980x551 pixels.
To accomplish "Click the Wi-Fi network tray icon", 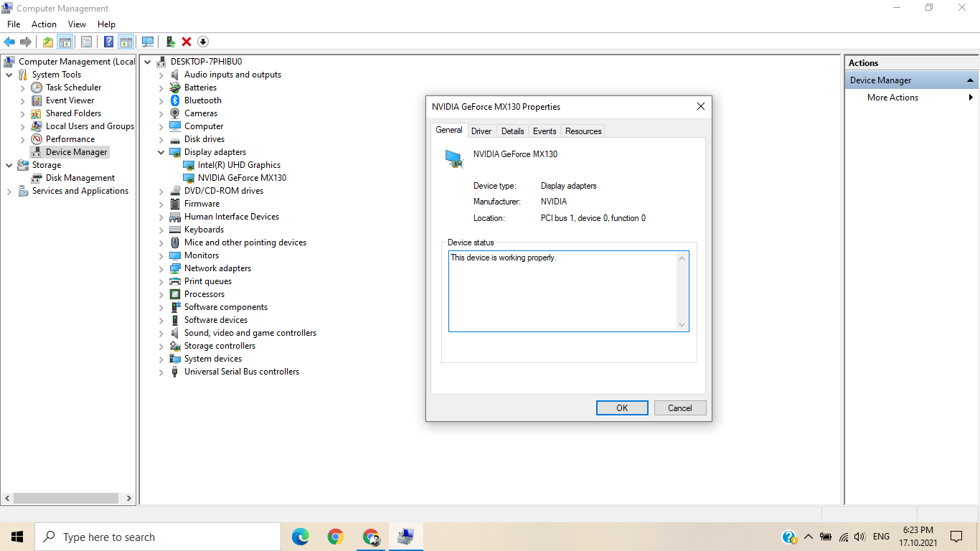I will tap(844, 537).
